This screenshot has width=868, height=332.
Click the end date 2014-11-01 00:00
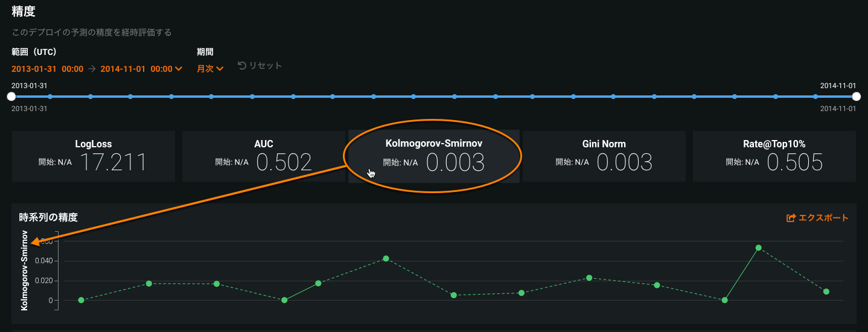tap(136, 69)
